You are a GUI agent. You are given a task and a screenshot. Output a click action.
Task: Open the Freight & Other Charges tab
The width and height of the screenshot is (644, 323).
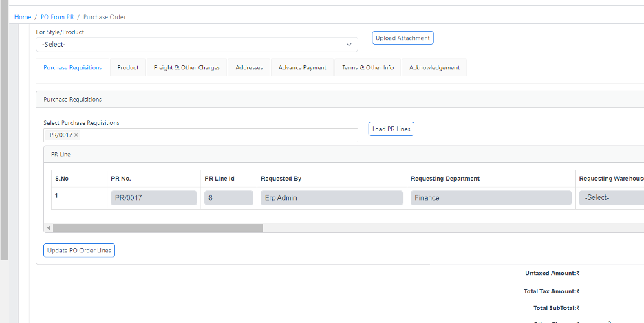[x=186, y=67]
